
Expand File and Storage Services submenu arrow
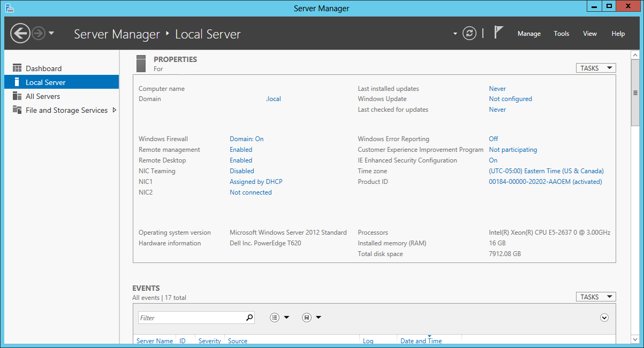point(114,110)
